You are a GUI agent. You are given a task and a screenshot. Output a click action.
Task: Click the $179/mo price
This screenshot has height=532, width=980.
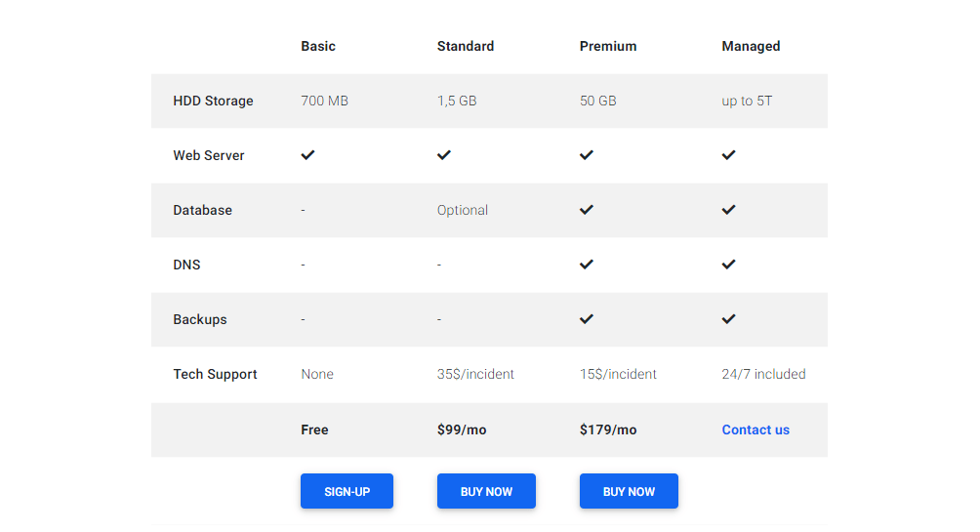608,430
